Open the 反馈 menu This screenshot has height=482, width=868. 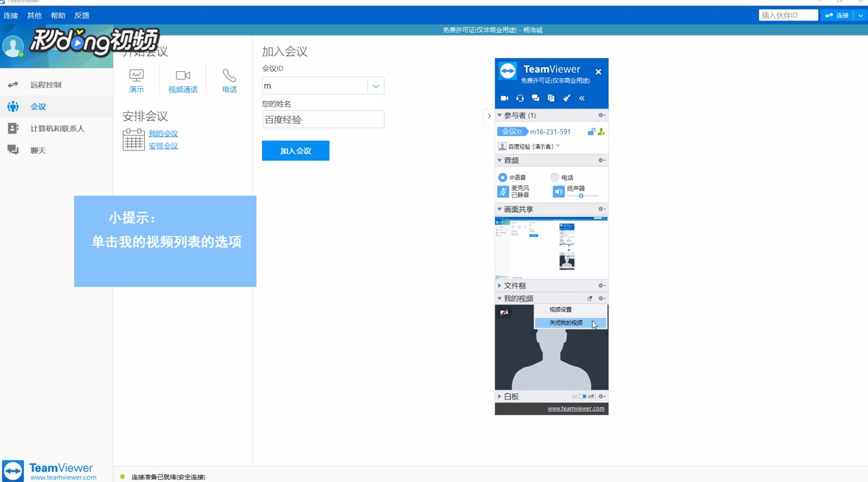click(x=81, y=15)
